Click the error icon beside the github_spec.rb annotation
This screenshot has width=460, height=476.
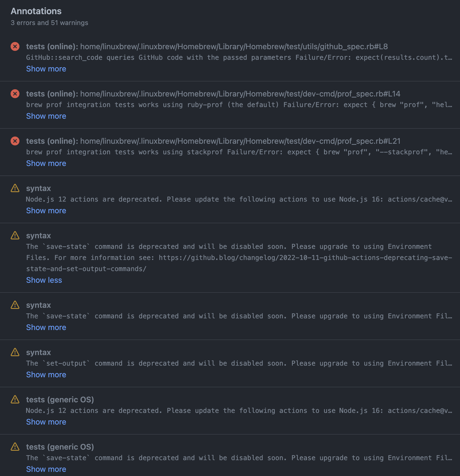(x=15, y=46)
